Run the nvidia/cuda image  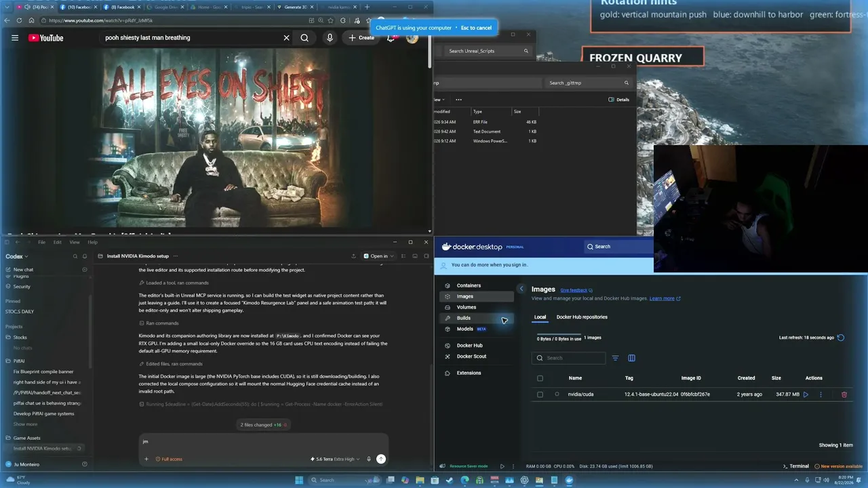coord(806,394)
